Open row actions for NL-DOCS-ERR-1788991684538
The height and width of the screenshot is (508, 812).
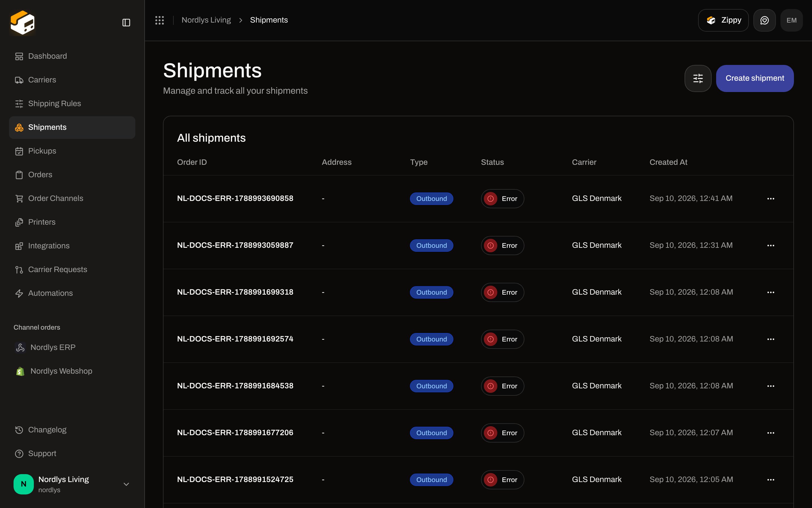coord(771,386)
